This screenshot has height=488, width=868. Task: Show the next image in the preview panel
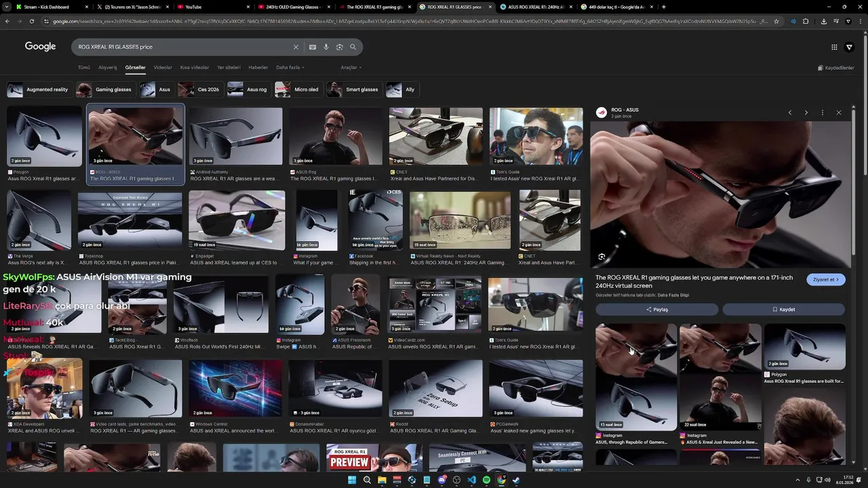pos(806,113)
